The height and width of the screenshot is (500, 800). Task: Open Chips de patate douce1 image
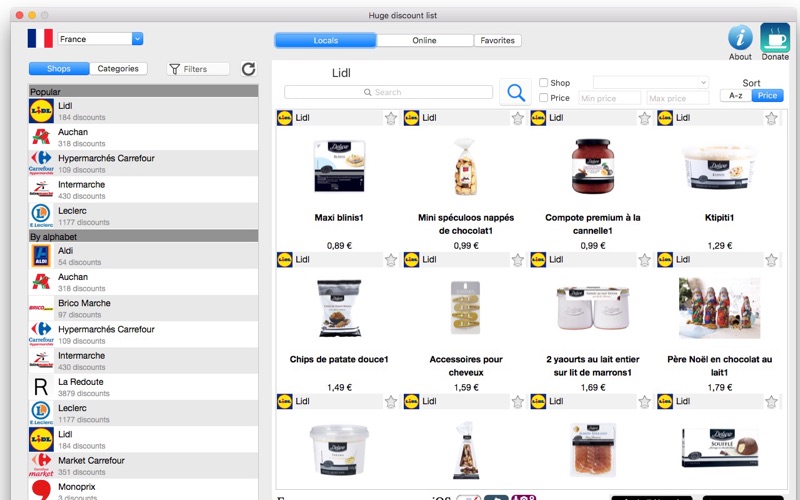coord(339,308)
